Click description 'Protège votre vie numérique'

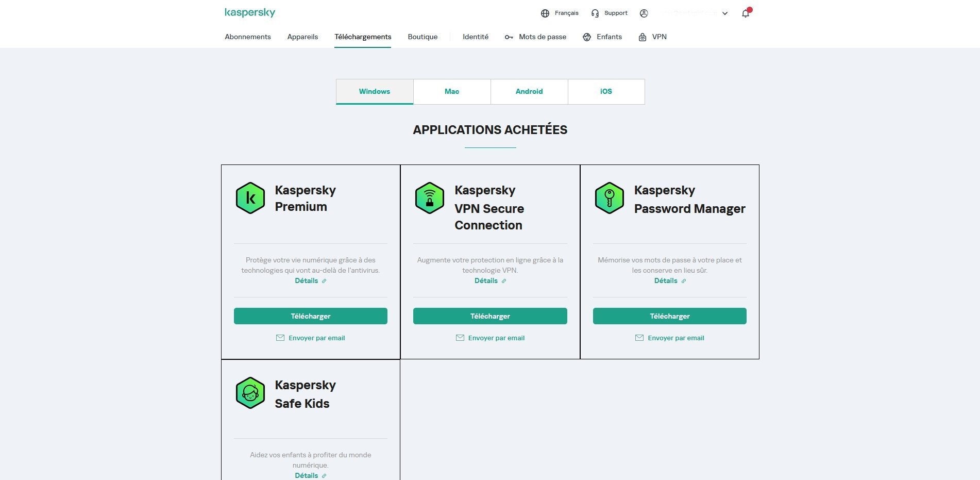click(311, 265)
